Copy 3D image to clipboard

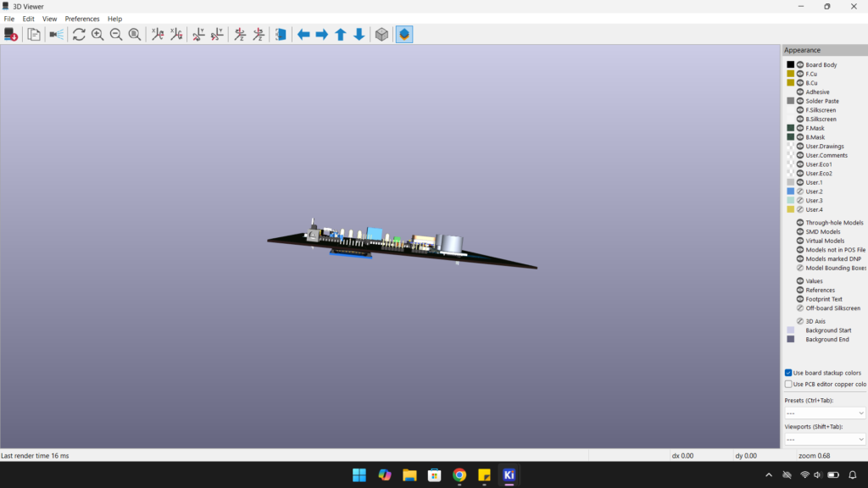click(34, 34)
